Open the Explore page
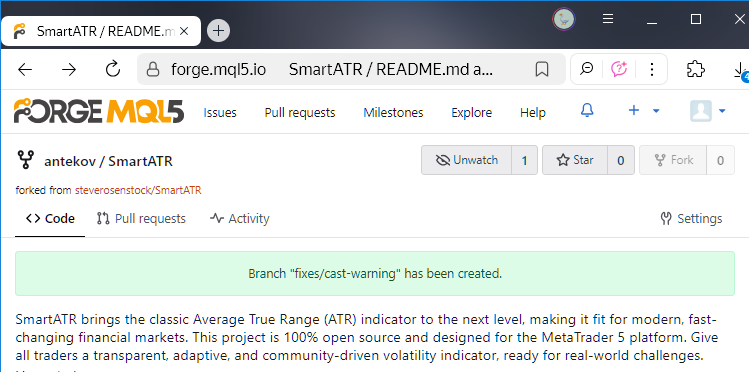The height and width of the screenshot is (372, 749). 471,113
